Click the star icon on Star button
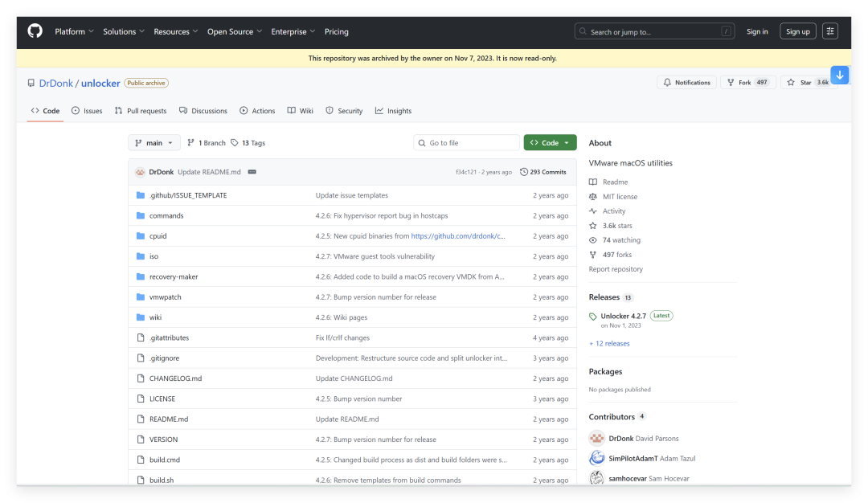 [x=791, y=82]
